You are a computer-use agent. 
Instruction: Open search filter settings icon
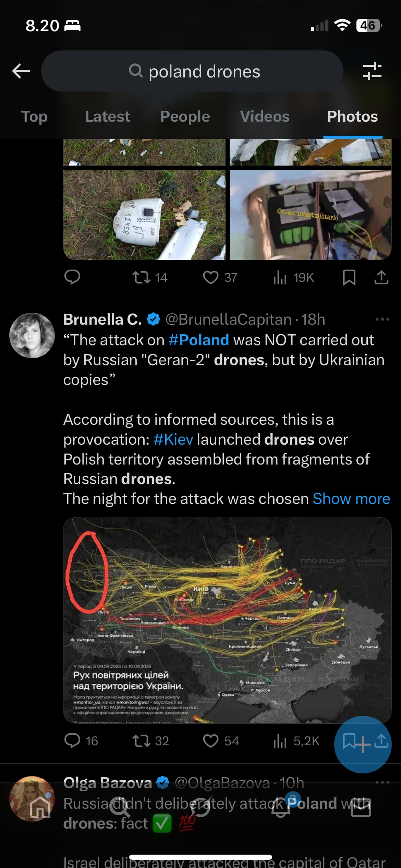tap(372, 71)
